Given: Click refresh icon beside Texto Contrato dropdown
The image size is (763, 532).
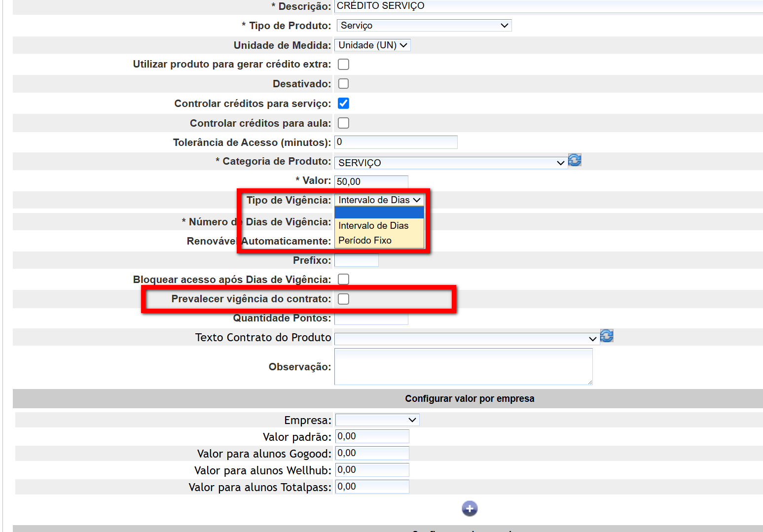Looking at the screenshot, I should pos(607,336).
